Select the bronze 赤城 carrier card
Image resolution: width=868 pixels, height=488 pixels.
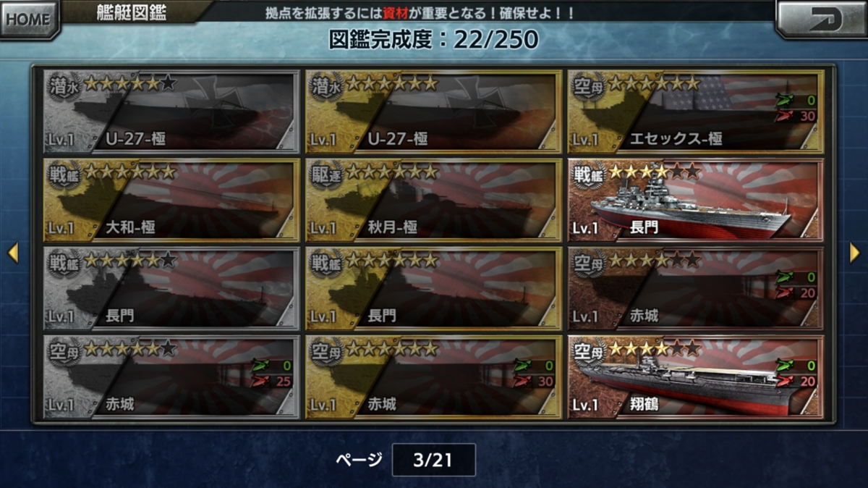point(695,289)
